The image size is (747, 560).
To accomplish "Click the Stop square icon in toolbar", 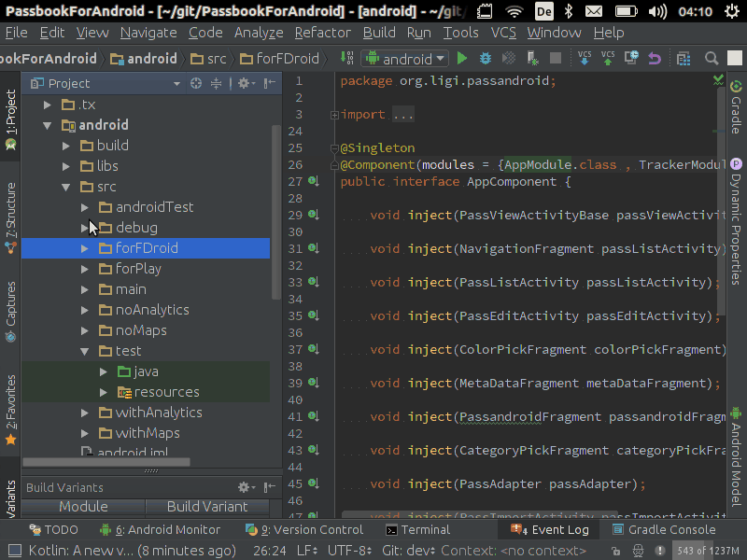I will (555, 59).
